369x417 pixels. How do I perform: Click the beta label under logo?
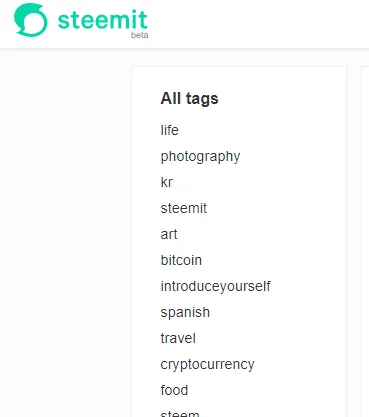(139, 35)
